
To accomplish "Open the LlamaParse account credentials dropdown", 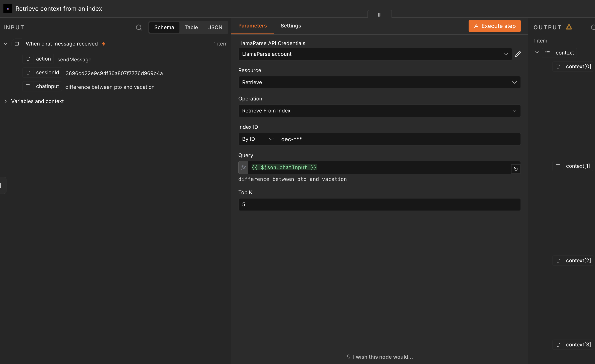I will click(375, 54).
